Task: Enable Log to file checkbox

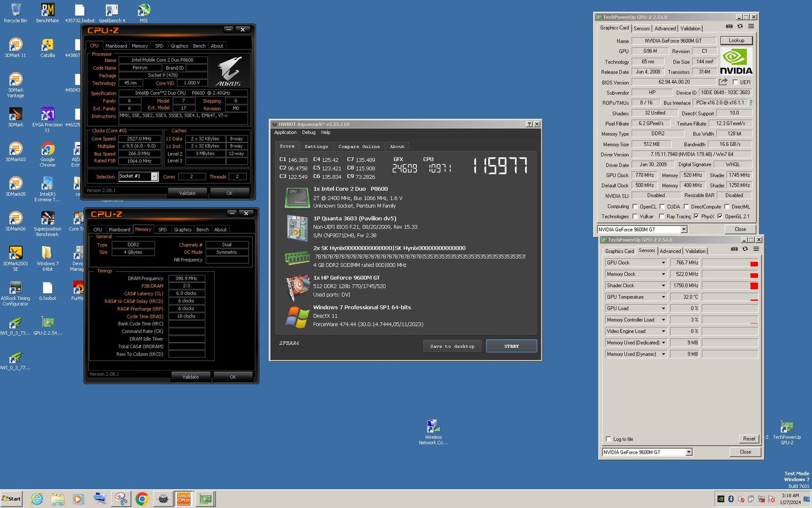Action: pyautogui.click(x=608, y=439)
